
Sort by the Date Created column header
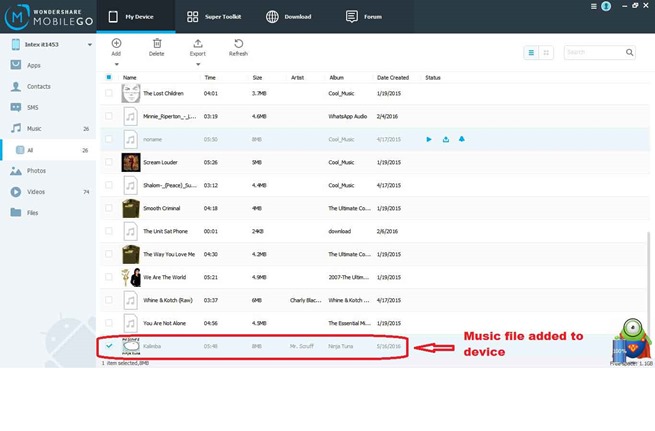[x=393, y=78]
